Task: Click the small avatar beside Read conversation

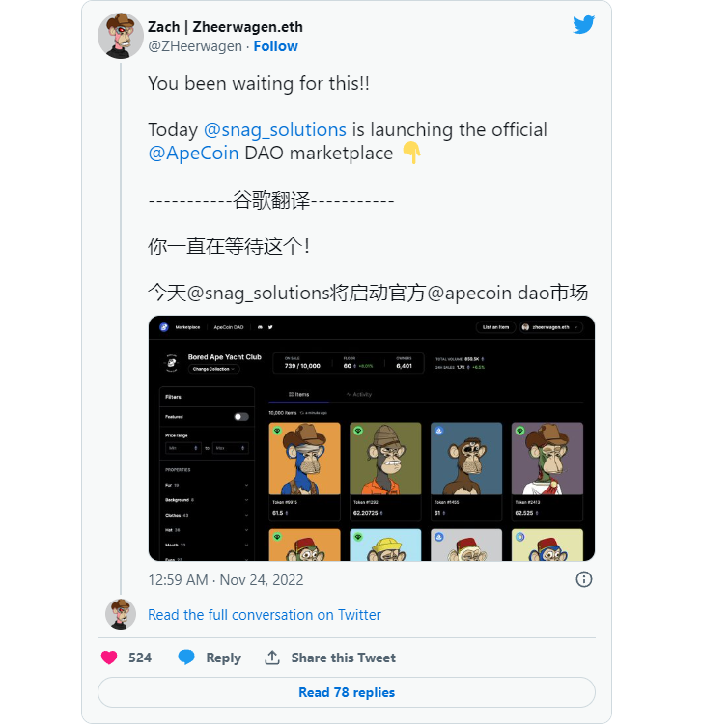Action: click(121, 614)
